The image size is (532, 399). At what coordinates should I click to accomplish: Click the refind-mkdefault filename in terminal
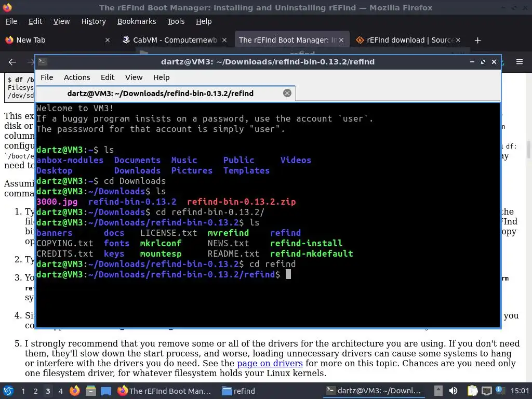click(x=312, y=254)
